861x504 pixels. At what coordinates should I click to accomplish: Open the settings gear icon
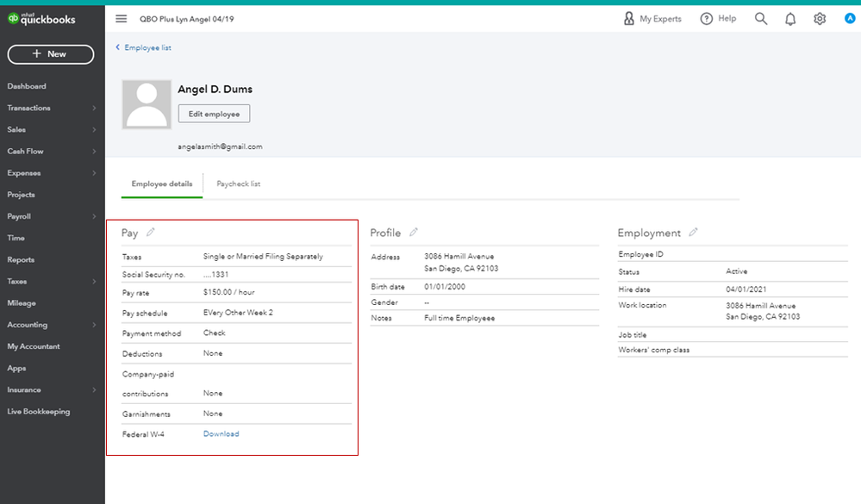tap(820, 19)
